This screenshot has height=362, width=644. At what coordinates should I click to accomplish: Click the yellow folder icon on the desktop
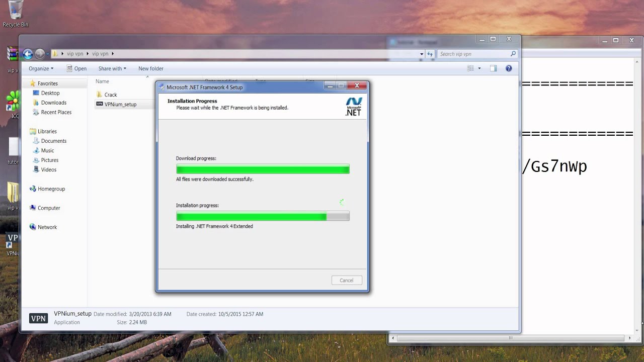click(13, 193)
